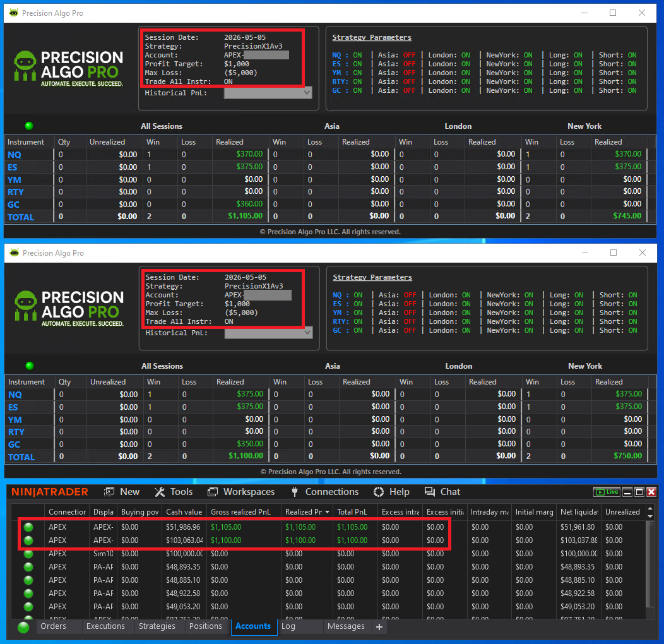Click the green status dot for the $48,922.58 account

28,593
